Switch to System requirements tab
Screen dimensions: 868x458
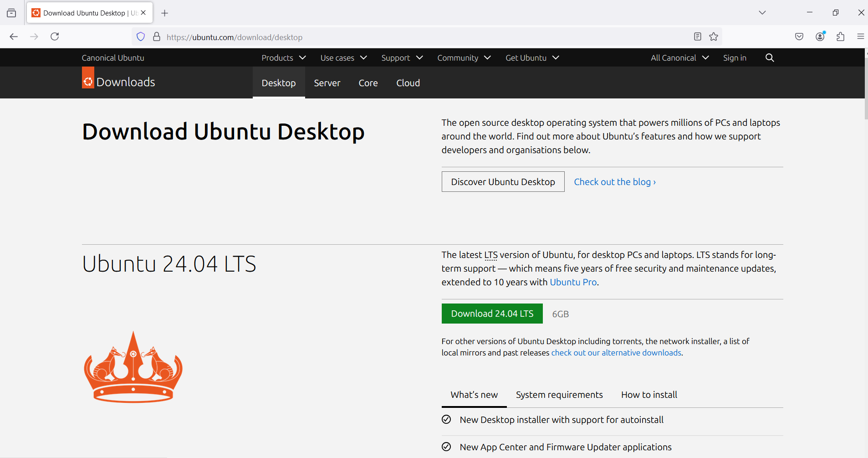[x=559, y=395]
